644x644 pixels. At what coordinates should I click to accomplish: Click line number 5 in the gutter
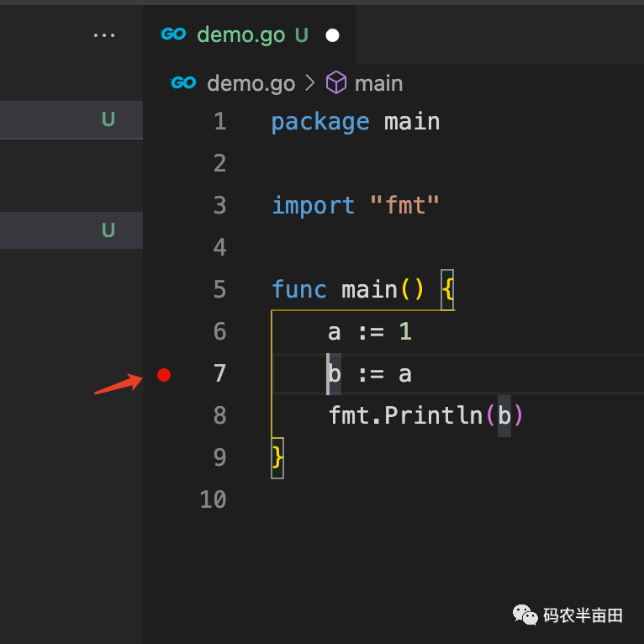[219, 290]
